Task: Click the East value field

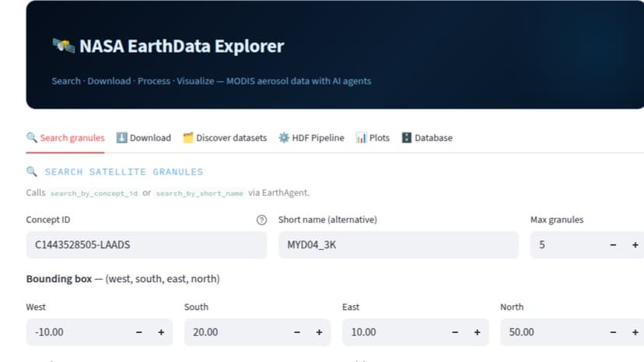Action: tap(394, 332)
